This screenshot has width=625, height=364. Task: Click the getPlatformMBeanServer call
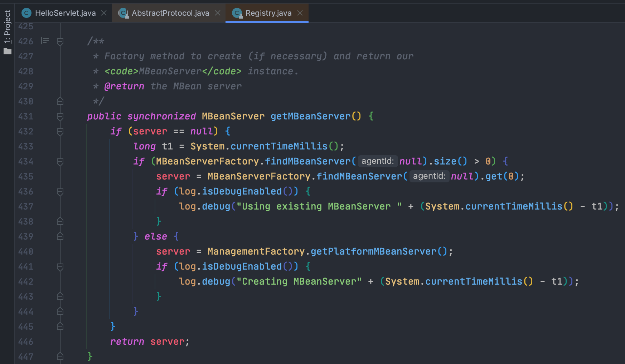click(x=374, y=252)
